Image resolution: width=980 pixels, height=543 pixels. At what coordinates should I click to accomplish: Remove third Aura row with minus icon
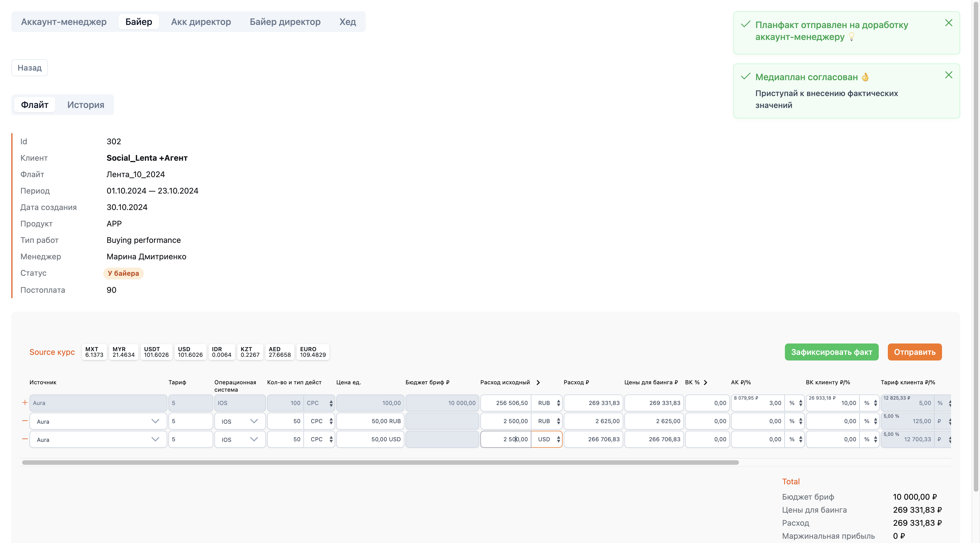25,439
